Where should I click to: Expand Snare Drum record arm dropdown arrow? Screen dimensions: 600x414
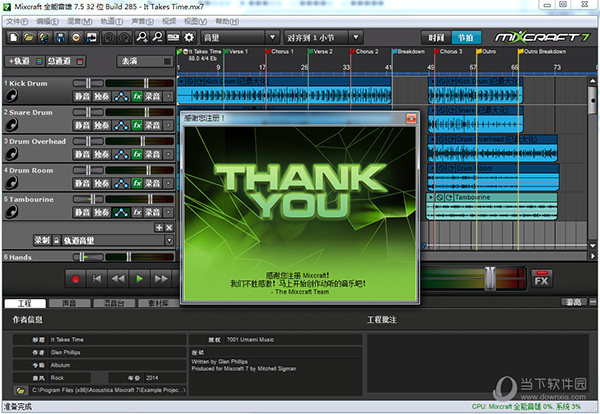point(168,126)
